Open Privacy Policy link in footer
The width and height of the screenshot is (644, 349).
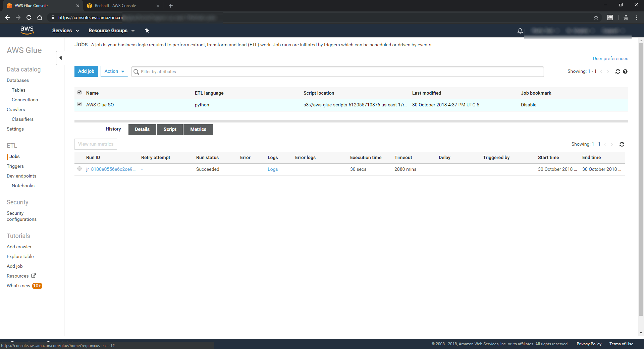pos(589,344)
